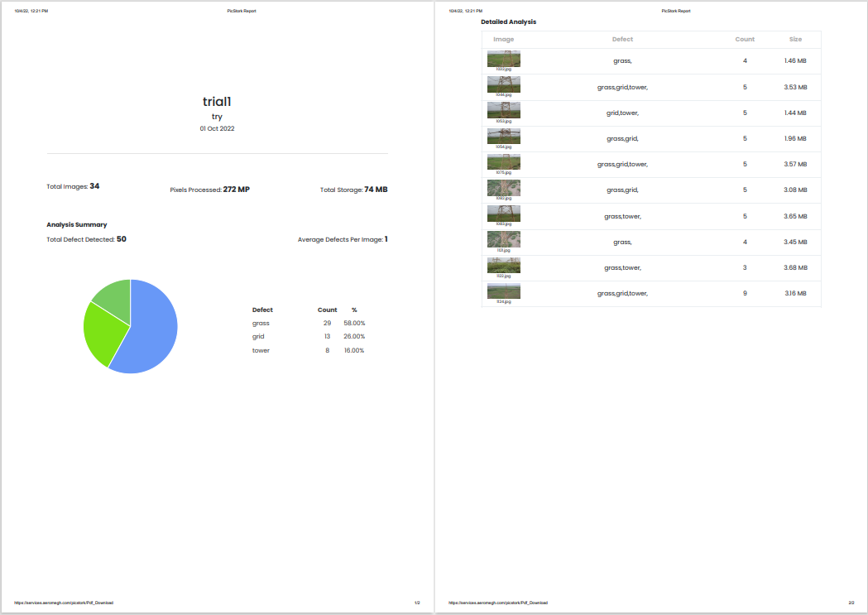Click the '3.16 MB' size cell
Screen dimensions: 868x615
[795, 293]
